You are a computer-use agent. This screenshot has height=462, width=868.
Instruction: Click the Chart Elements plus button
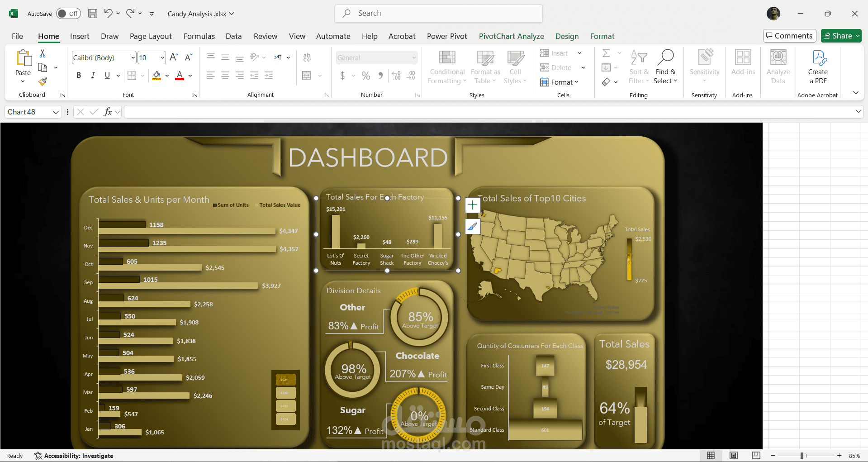coord(472,205)
